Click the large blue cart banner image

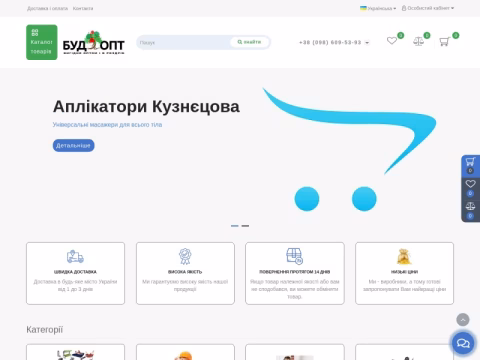point(349,149)
